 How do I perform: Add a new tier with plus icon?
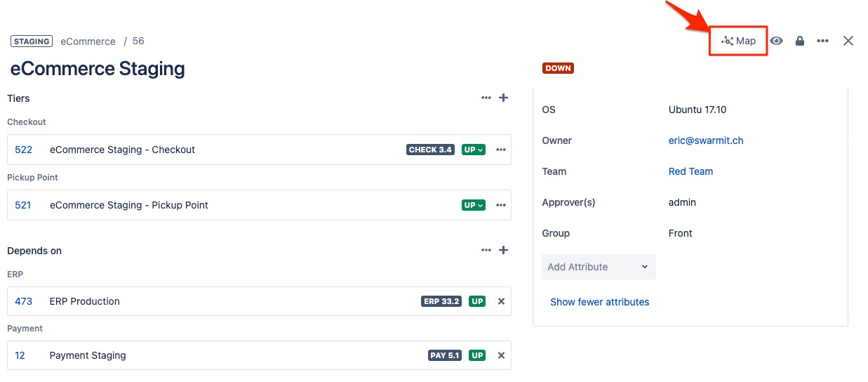point(503,98)
